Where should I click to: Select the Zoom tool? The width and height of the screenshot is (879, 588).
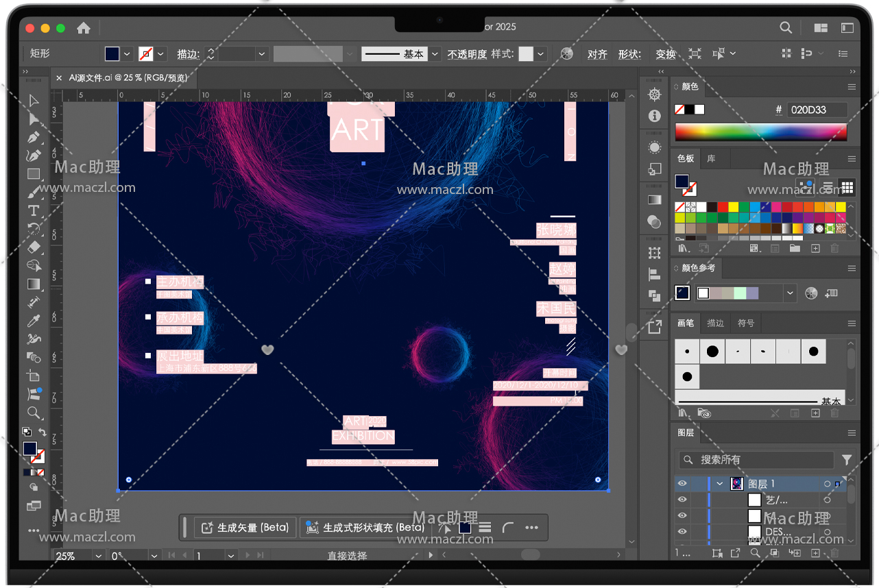coord(34,413)
